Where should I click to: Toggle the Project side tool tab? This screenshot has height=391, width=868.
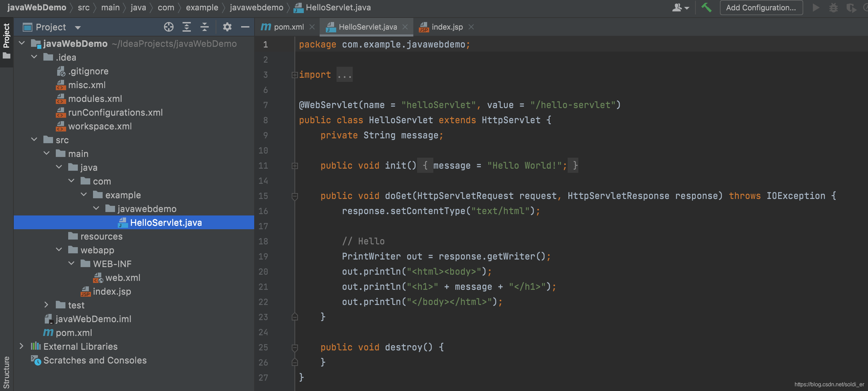(x=7, y=41)
